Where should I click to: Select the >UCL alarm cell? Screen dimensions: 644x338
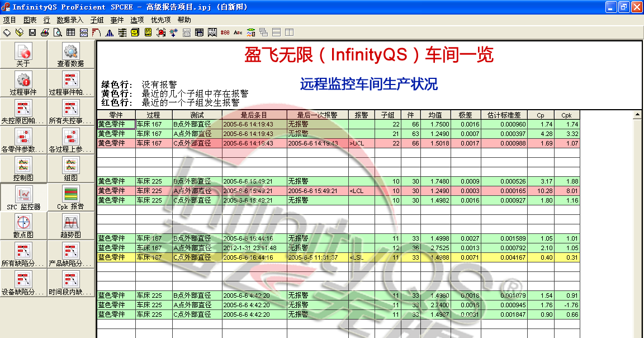[x=362, y=143]
